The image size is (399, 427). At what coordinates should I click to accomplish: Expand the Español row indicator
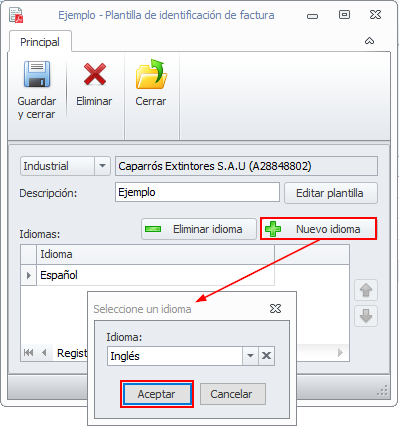(x=29, y=275)
